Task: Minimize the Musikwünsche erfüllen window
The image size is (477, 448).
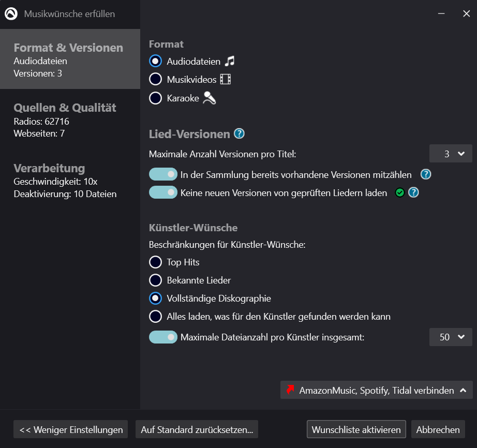Action: (441, 13)
